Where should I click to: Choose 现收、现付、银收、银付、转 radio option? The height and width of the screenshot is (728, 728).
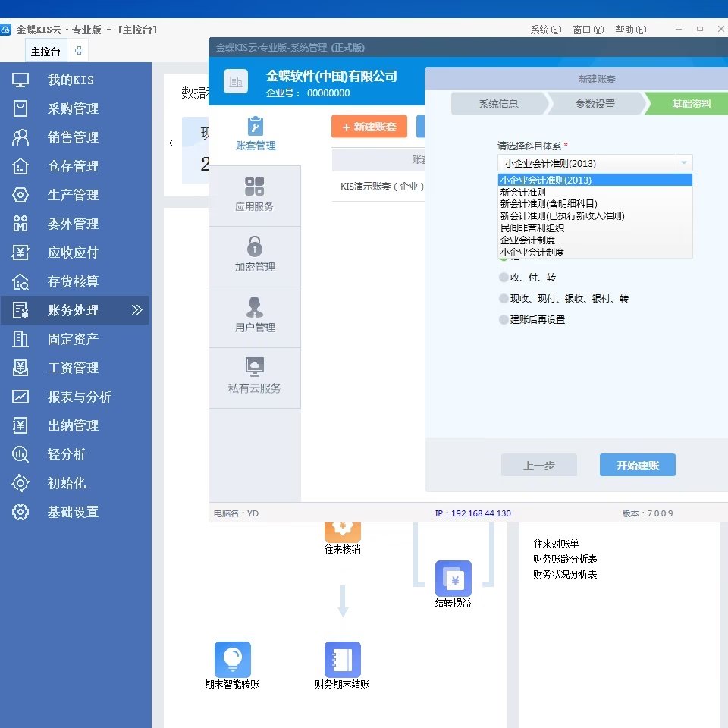(504, 299)
